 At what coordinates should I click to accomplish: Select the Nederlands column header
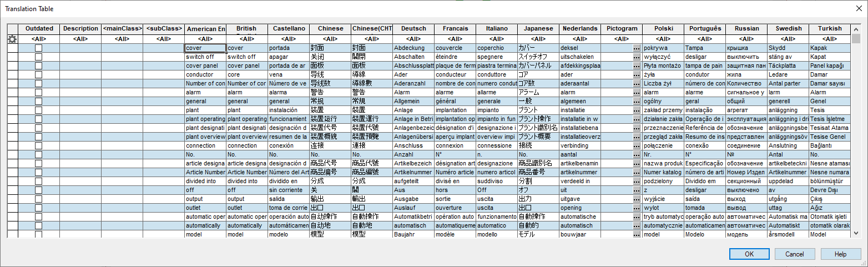pos(580,29)
